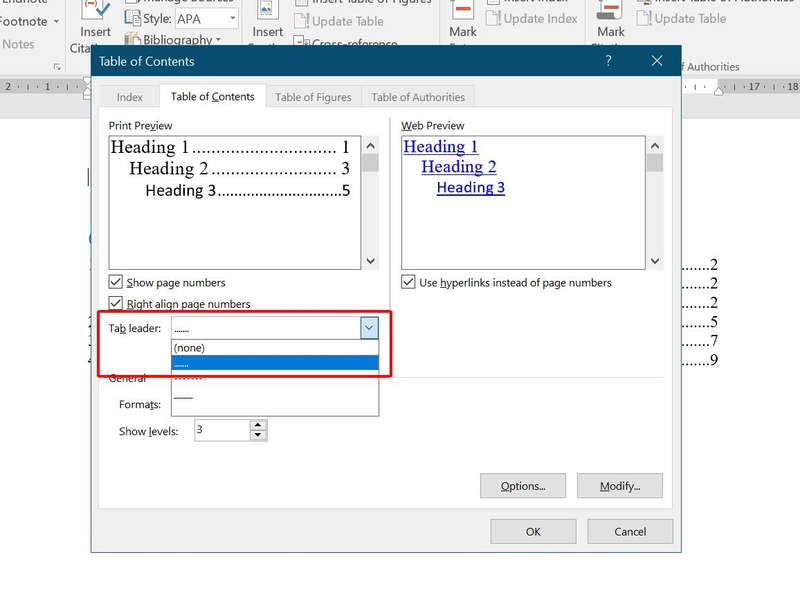The width and height of the screenshot is (800, 604).
Task: Switch to the Index tab
Action: [x=130, y=97]
